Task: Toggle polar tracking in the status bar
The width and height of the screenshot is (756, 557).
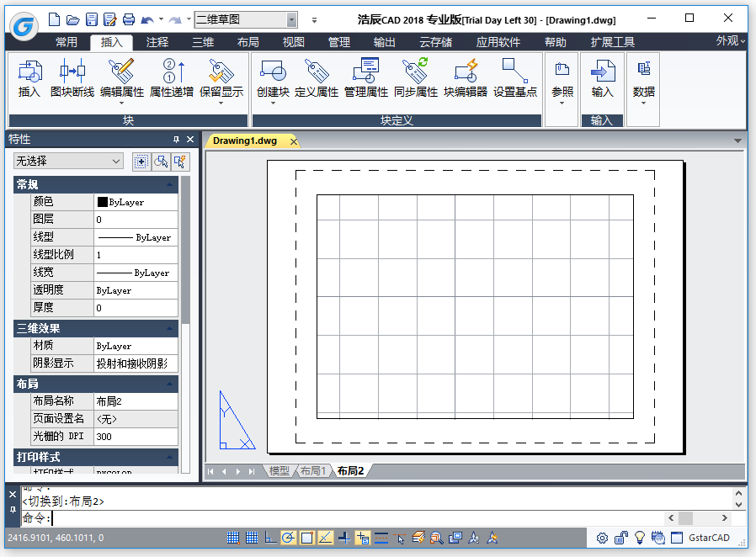Action: pyautogui.click(x=289, y=538)
